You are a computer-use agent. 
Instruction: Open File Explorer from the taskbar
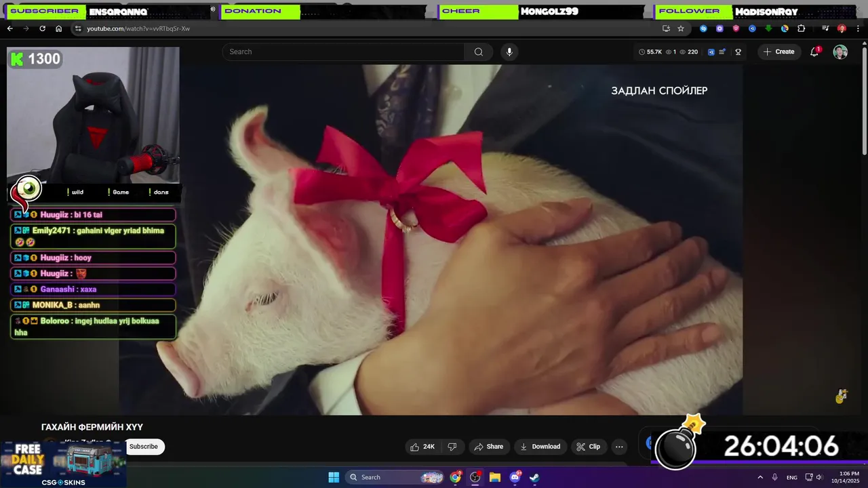[x=495, y=477]
